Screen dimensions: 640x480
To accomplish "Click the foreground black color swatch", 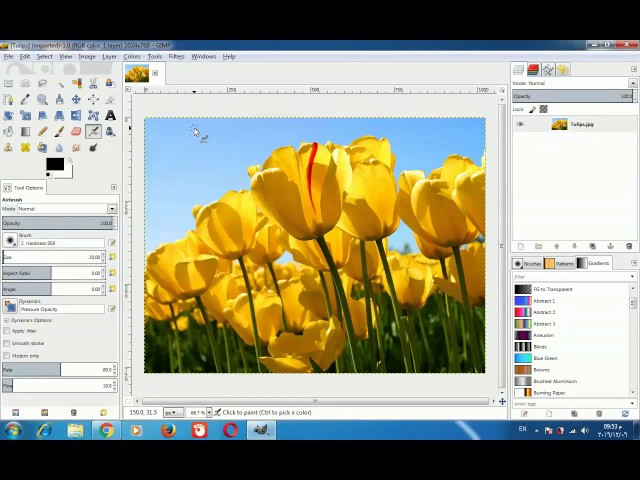I will 55,164.
